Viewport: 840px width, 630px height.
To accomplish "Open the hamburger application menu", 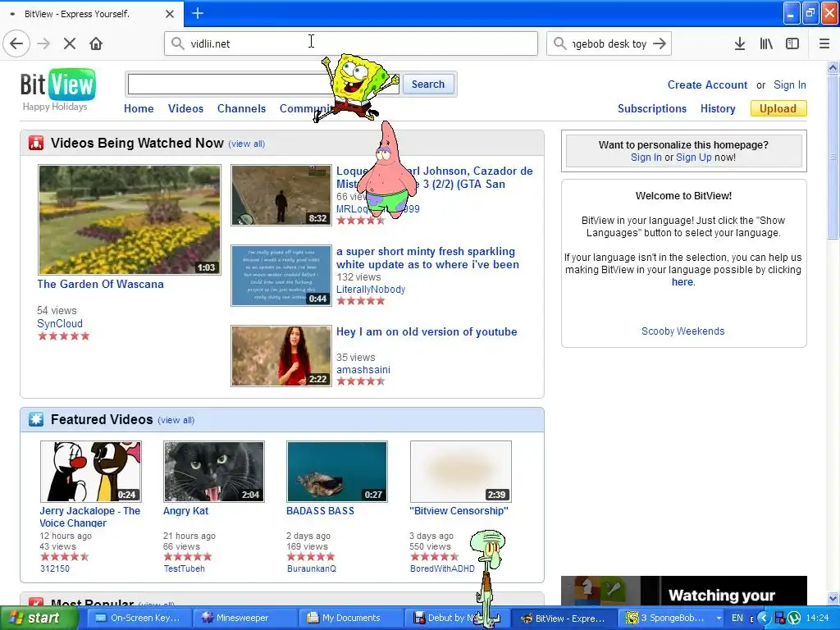I will [824, 43].
